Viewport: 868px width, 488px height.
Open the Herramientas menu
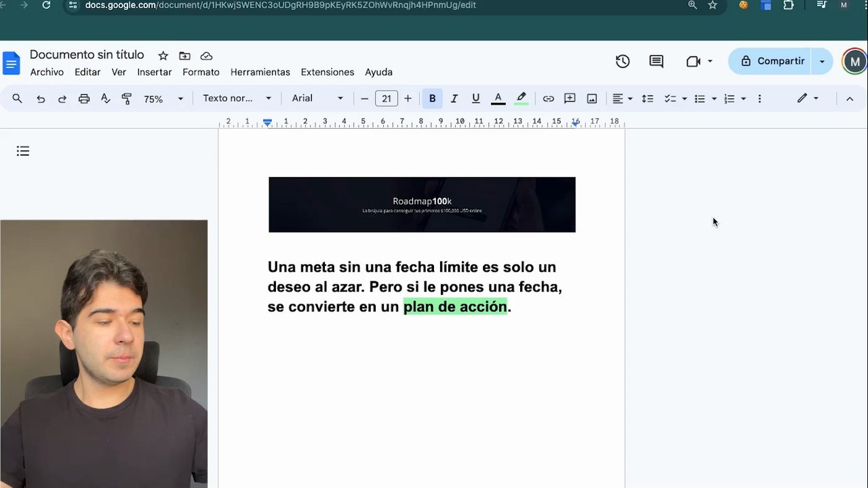260,72
